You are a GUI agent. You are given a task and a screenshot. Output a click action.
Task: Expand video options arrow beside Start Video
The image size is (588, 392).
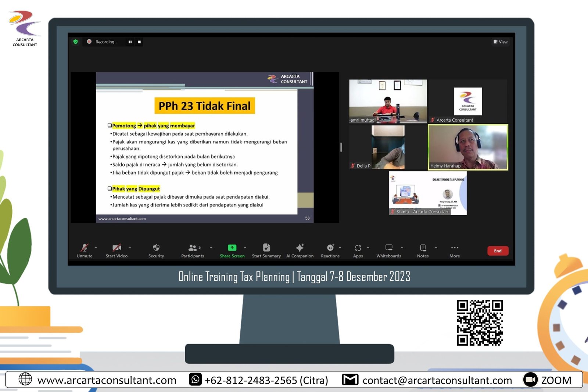tap(130, 248)
